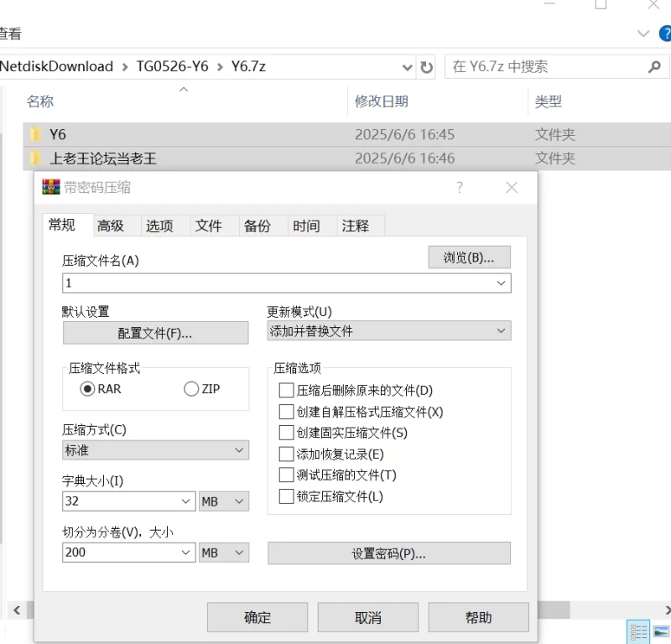Open the 查看 menu in Explorer
671x644 pixels.
[x=10, y=34]
